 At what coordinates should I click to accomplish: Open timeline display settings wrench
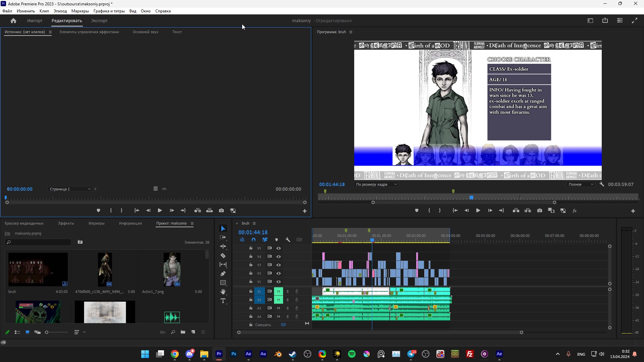(288, 240)
